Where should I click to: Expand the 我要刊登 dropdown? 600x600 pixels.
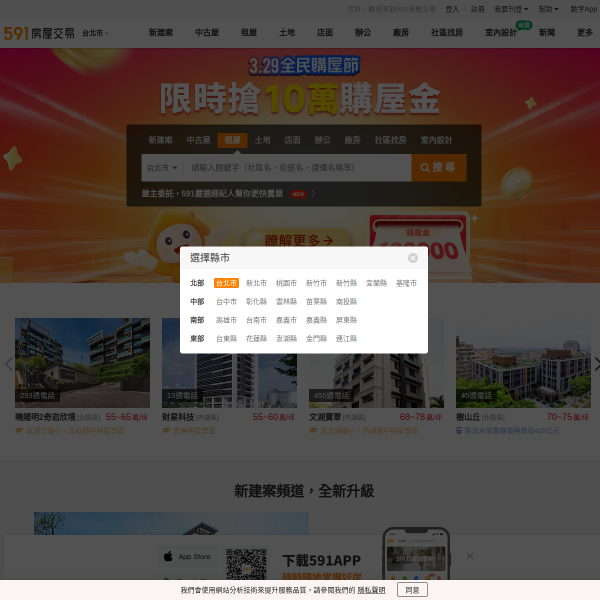click(x=511, y=9)
